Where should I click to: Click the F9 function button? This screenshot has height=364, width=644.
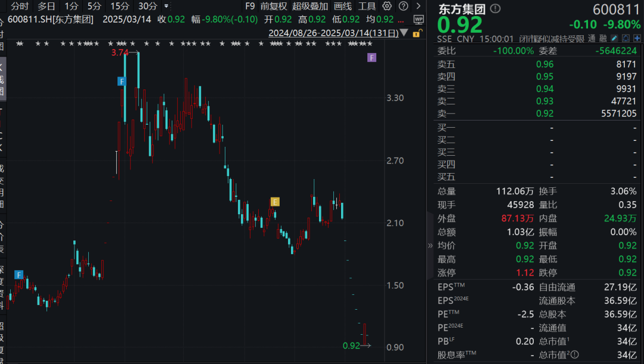point(249,7)
